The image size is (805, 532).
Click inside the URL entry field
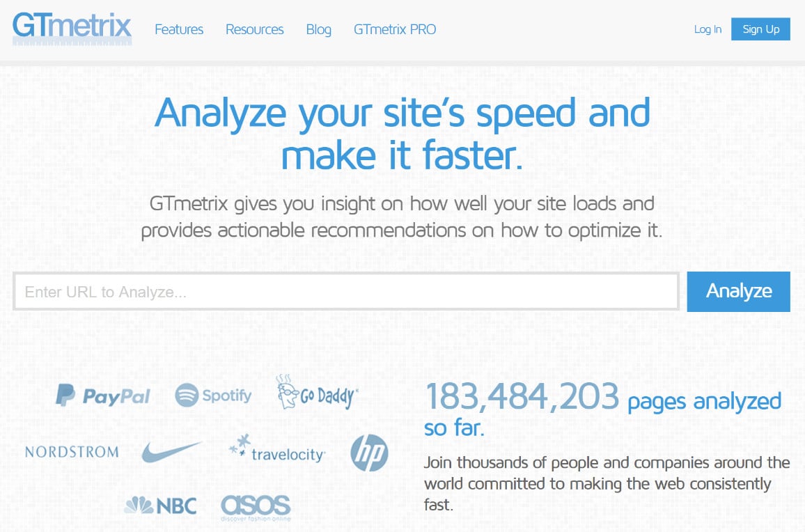pyautogui.click(x=279, y=292)
